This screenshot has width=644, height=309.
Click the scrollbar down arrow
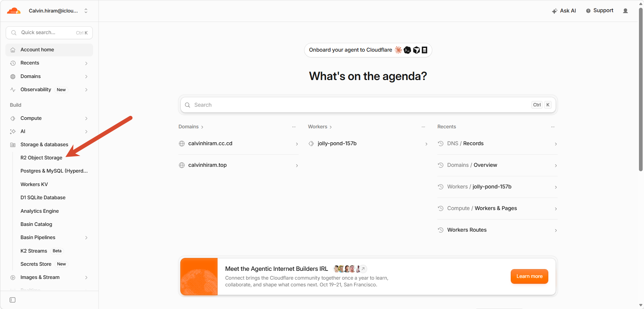pyautogui.click(x=641, y=305)
